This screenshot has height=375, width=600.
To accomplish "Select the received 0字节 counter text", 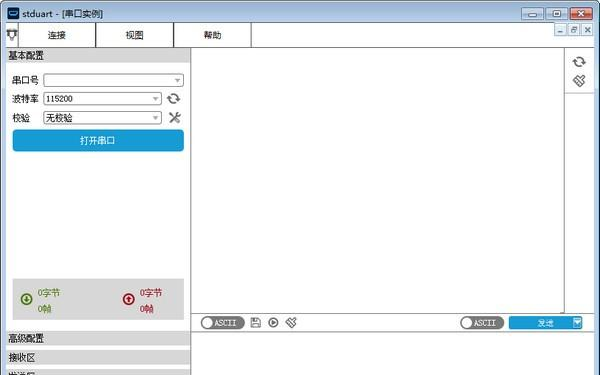I will click(x=49, y=293).
